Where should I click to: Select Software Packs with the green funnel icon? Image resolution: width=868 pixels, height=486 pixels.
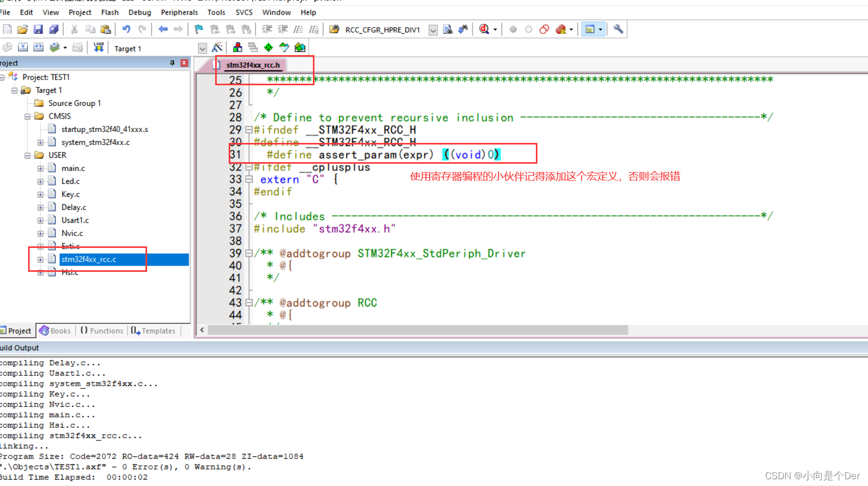click(284, 47)
